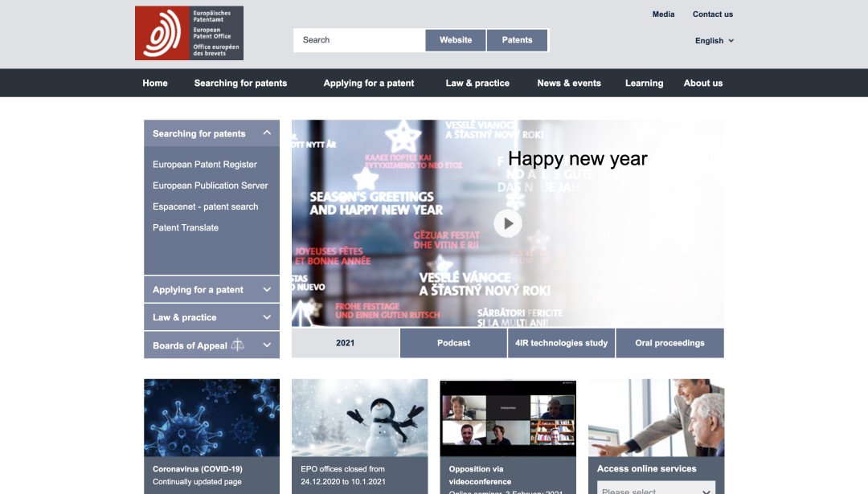The width and height of the screenshot is (868, 494).
Task: Click the European Patent Office logo
Action: coord(190,33)
